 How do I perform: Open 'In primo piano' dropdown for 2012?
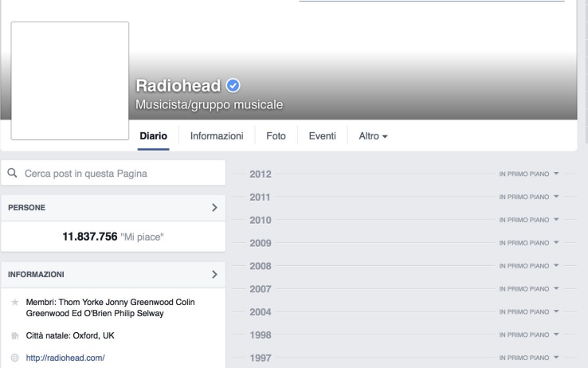point(529,174)
